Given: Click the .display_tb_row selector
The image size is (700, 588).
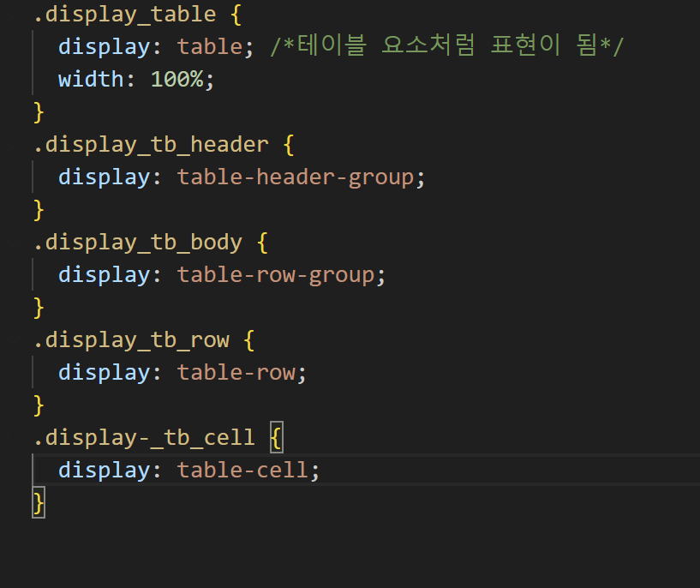Looking at the screenshot, I should tap(132, 340).
